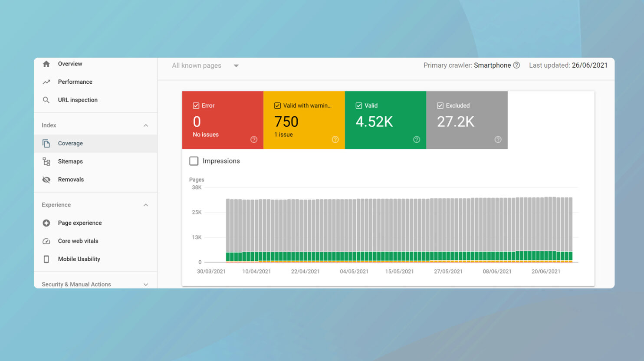This screenshot has width=644, height=361.
Task: Click the URL inspection magnifier icon
Action: 46,100
